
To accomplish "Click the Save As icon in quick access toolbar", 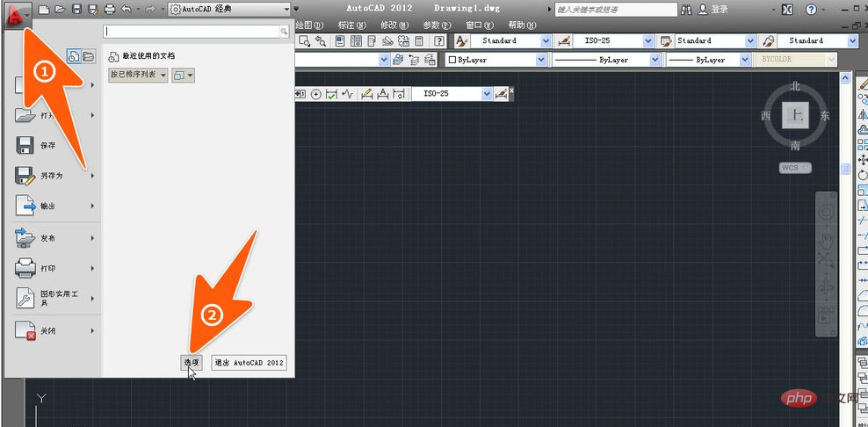I will [x=93, y=10].
